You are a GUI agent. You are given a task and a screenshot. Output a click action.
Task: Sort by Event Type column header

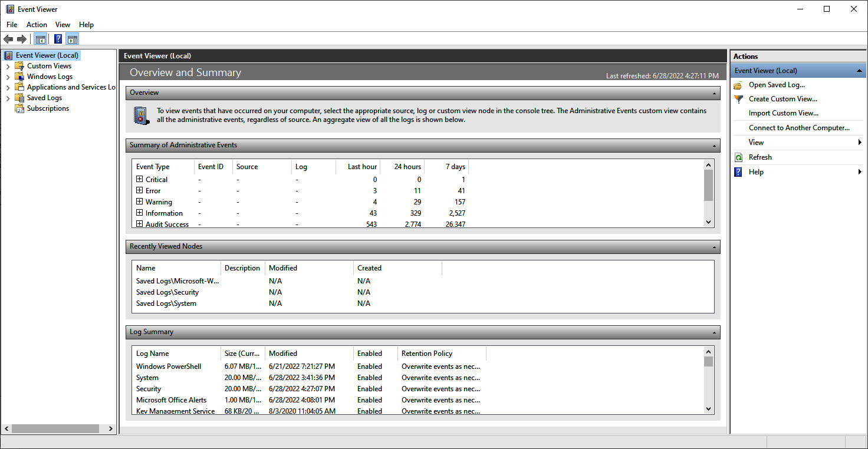(163, 167)
